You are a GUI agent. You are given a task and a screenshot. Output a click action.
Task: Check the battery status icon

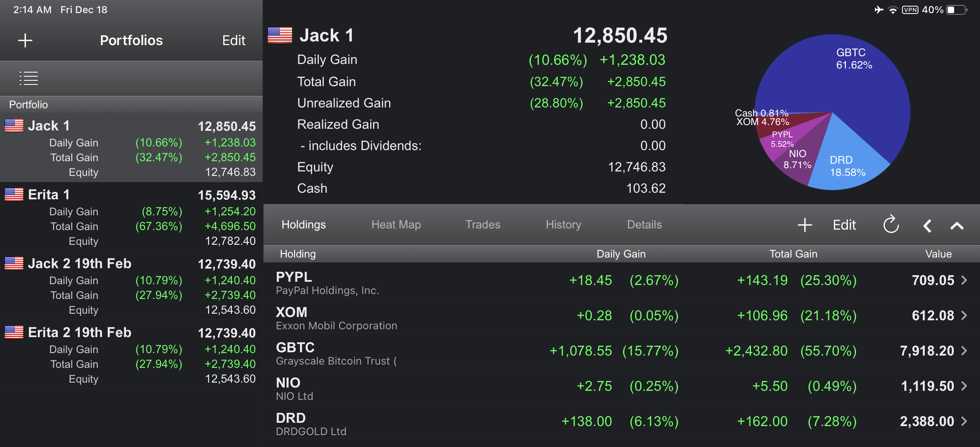pos(956,10)
